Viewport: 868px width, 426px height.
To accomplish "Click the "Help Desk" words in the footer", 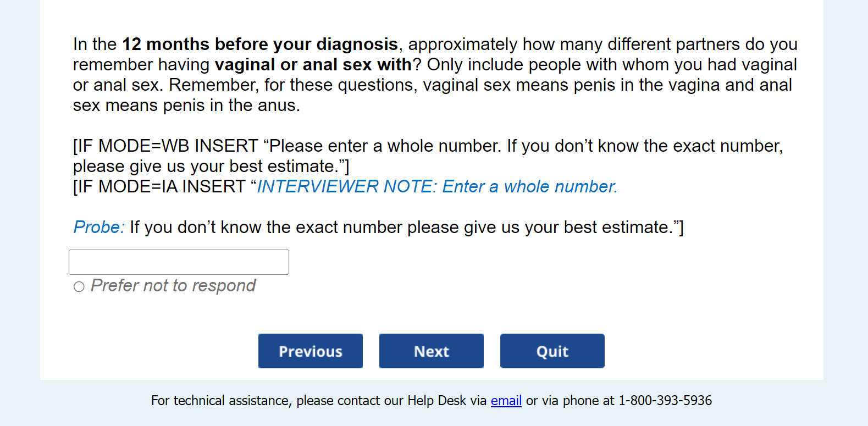I will [436, 401].
